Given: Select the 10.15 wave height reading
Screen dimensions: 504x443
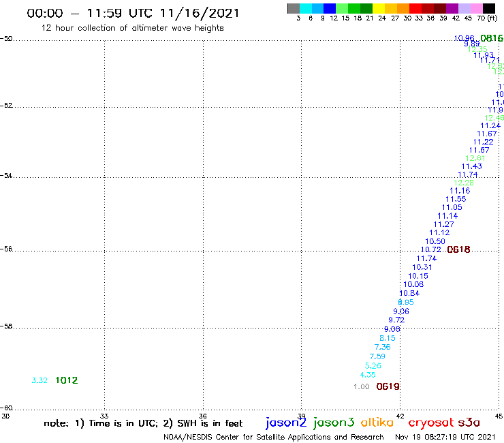Looking at the screenshot, I should click(x=418, y=276).
